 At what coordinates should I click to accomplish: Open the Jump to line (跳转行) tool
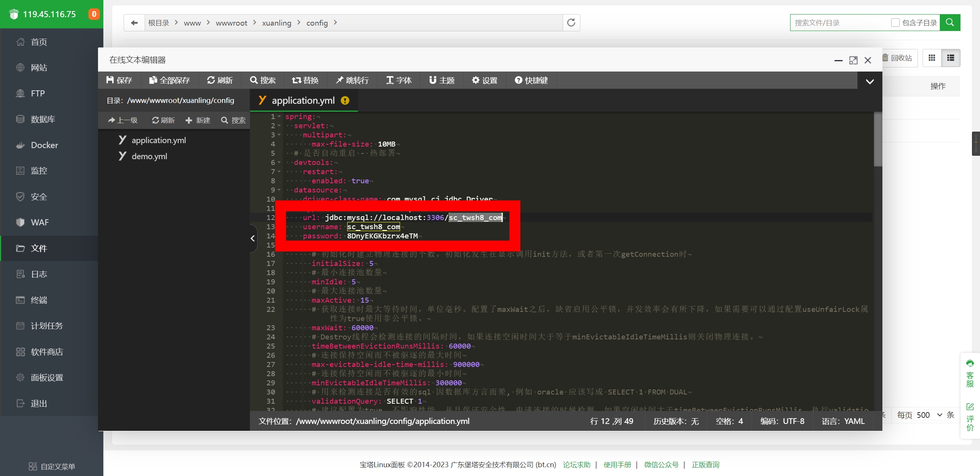pyautogui.click(x=352, y=80)
